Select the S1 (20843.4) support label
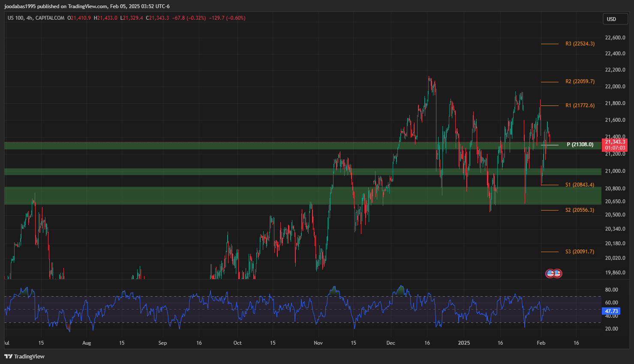The height and width of the screenshot is (364, 634). tap(580, 185)
